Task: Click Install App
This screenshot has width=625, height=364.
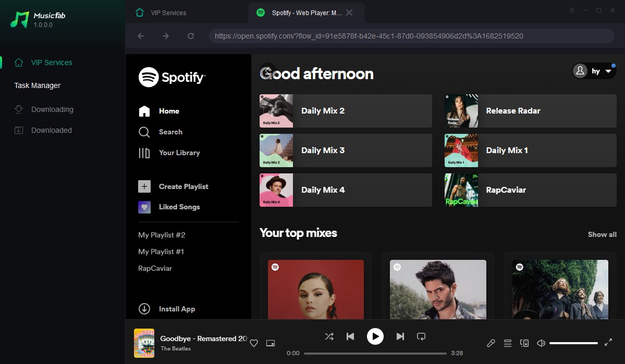Action: tap(167, 309)
